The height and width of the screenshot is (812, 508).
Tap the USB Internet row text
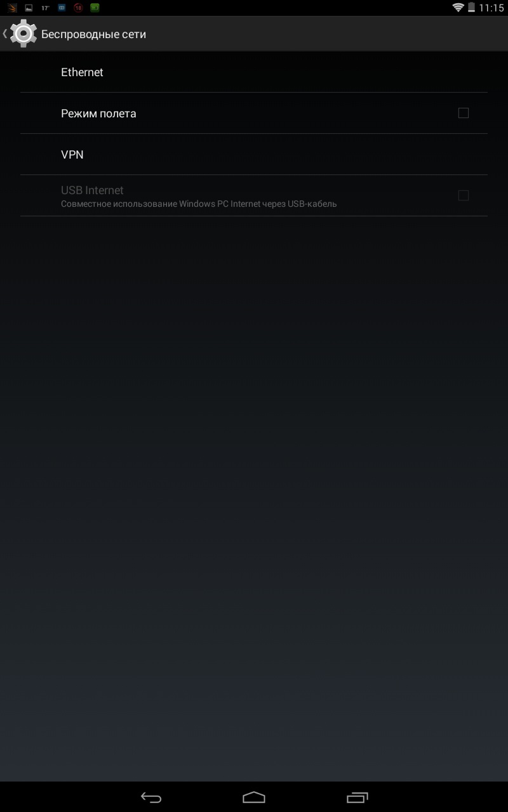coord(92,190)
